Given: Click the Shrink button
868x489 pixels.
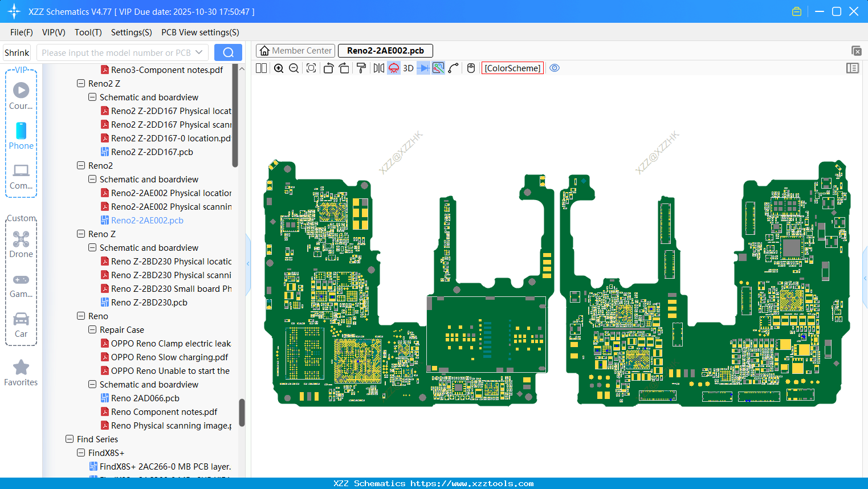Looking at the screenshot, I should click(x=17, y=52).
